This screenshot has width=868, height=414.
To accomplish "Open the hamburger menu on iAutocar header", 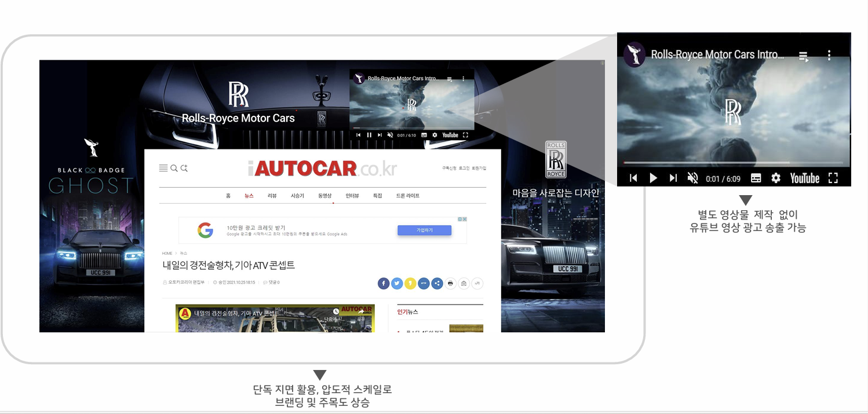I will pyautogui.click(x=163, y=168).
